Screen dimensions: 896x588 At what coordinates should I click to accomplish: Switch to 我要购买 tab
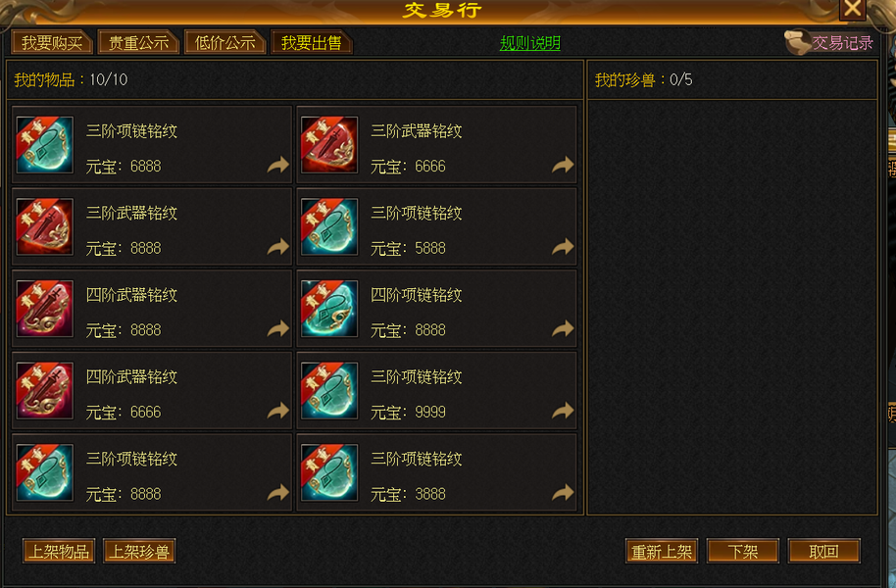click(52, 42)
